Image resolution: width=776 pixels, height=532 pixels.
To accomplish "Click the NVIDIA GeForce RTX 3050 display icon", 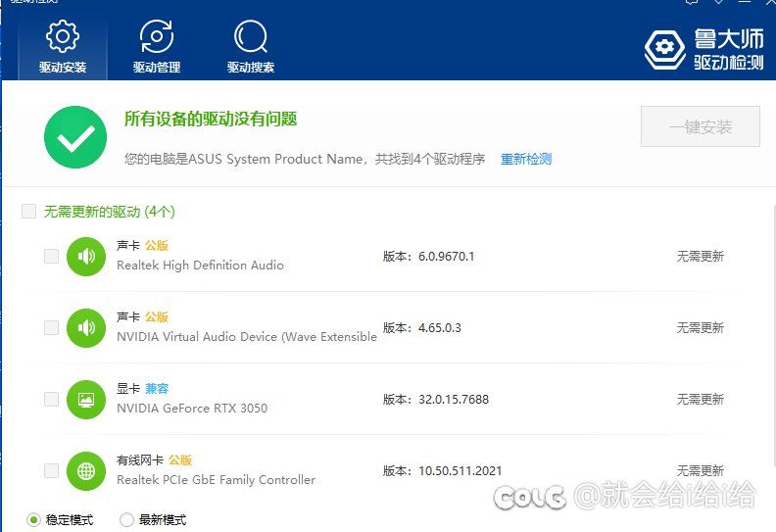I will click(86, 400).
